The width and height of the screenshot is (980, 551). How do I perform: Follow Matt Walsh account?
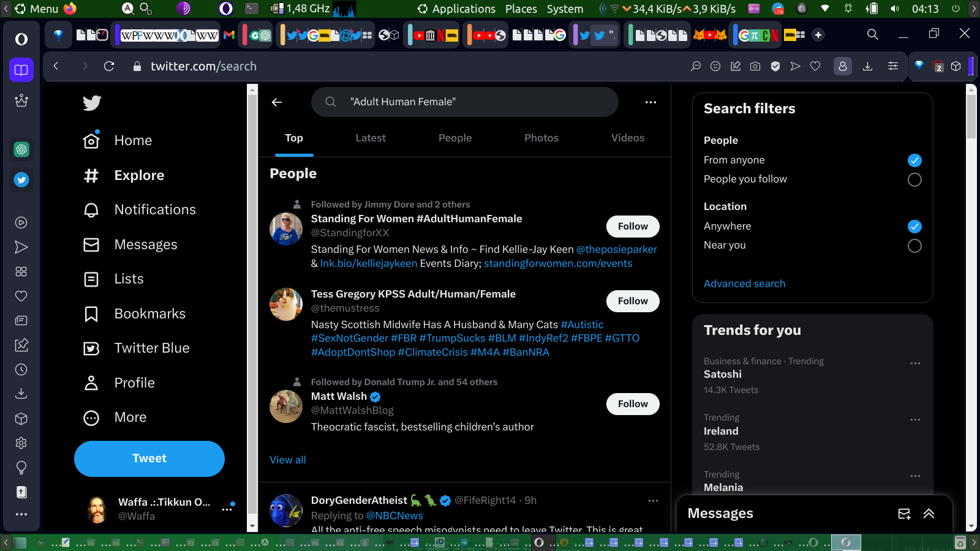coord(633,404)
